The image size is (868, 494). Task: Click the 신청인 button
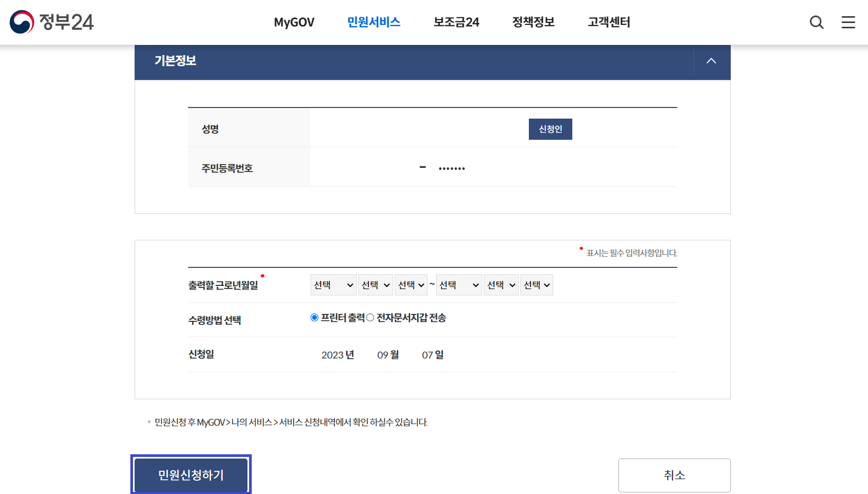(550, 129)
